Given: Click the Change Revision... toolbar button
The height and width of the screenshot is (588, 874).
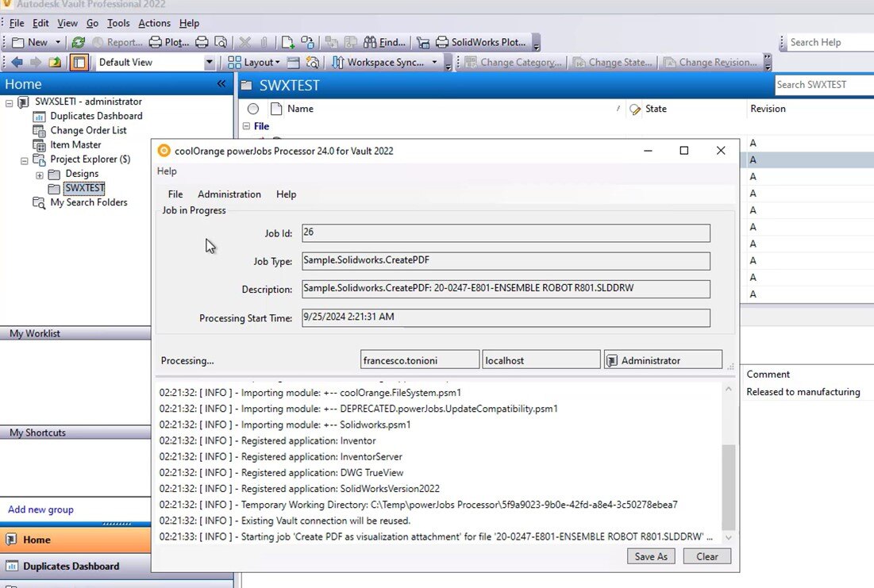Looking at the screenshot, I should 710,63.
